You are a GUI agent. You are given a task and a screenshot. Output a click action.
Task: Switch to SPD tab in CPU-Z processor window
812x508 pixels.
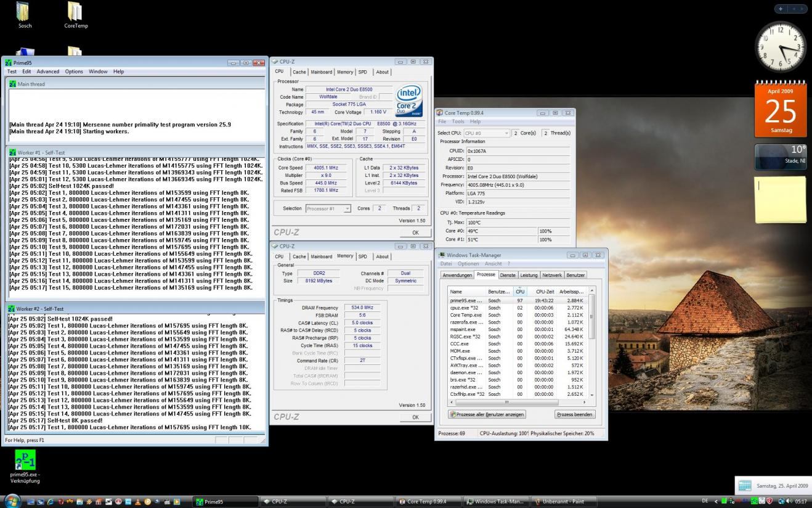363,72
